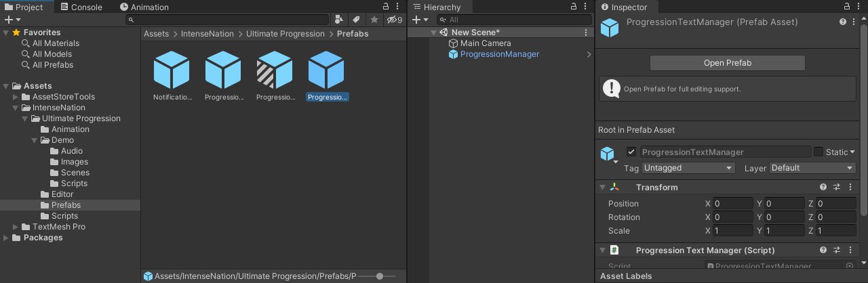The image size is (868, 283).
Task: Click the Search by Type filter icon
Action: 340,20
